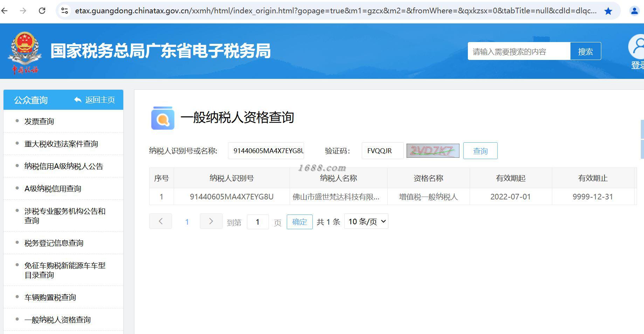This screenshot has height=334, width=644.
Task: Click 公众查询 sidebar header
Action: pyautogui.click(x=31, y=100)
